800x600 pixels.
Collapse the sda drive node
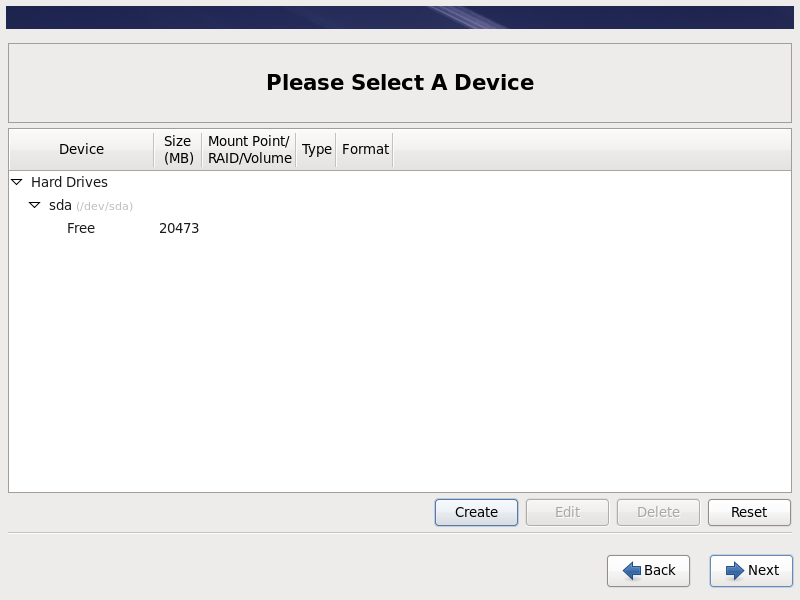[35, 205]
